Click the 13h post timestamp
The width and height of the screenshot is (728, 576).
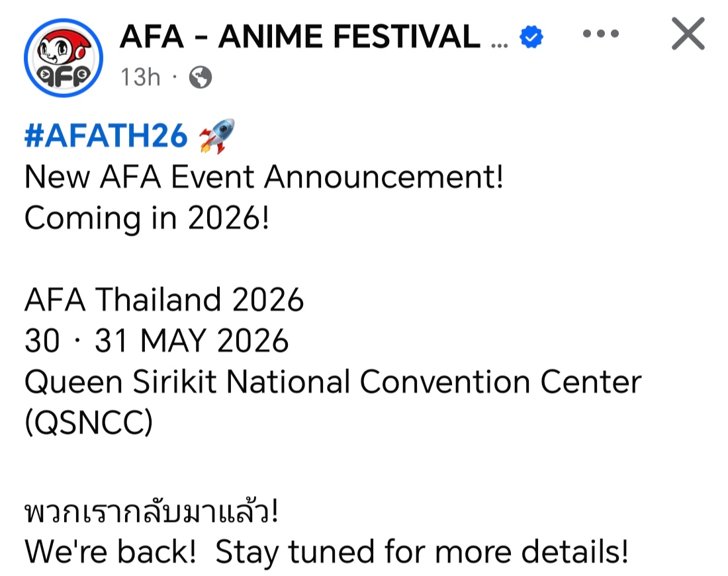coord(140,78)
